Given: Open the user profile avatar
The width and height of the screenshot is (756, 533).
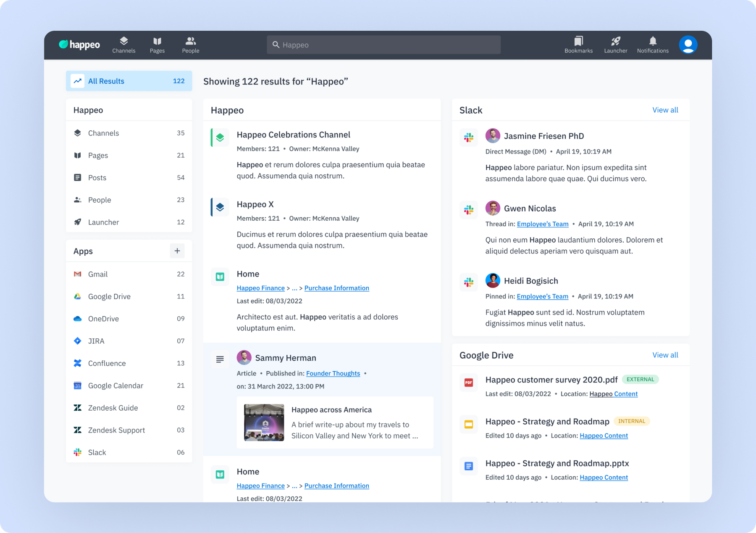Looking at the screenshot, I should click(688, 45).
